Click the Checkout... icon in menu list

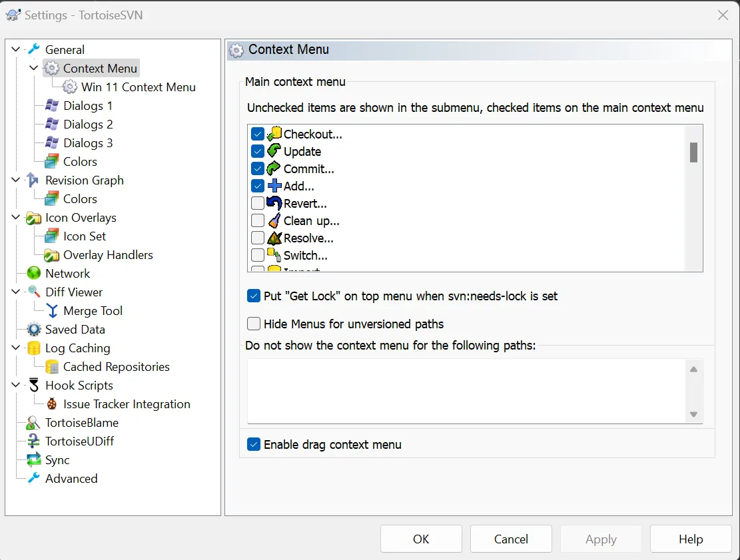(x=274, y=134)
